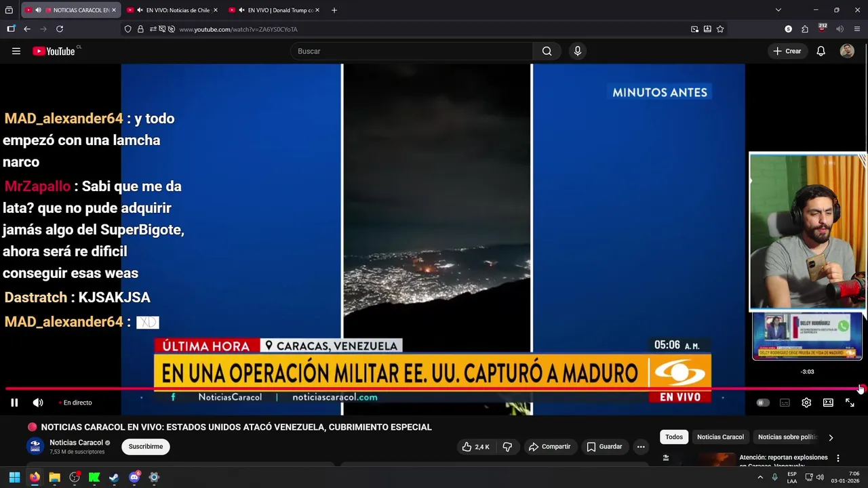The width and height of the screenshot is (868, 488).
Task: Select the Todos filter chip
Action: 674,437
